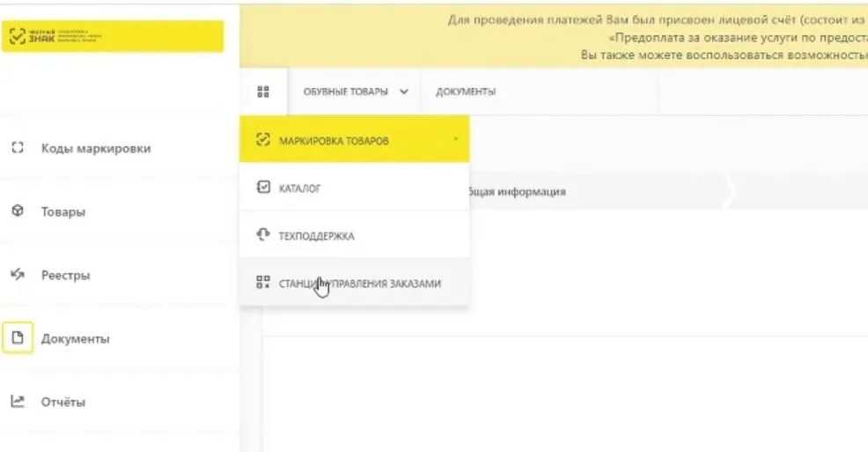Select the Общая информация step
This screenshot has height=452, width=868.
point(517,192)
